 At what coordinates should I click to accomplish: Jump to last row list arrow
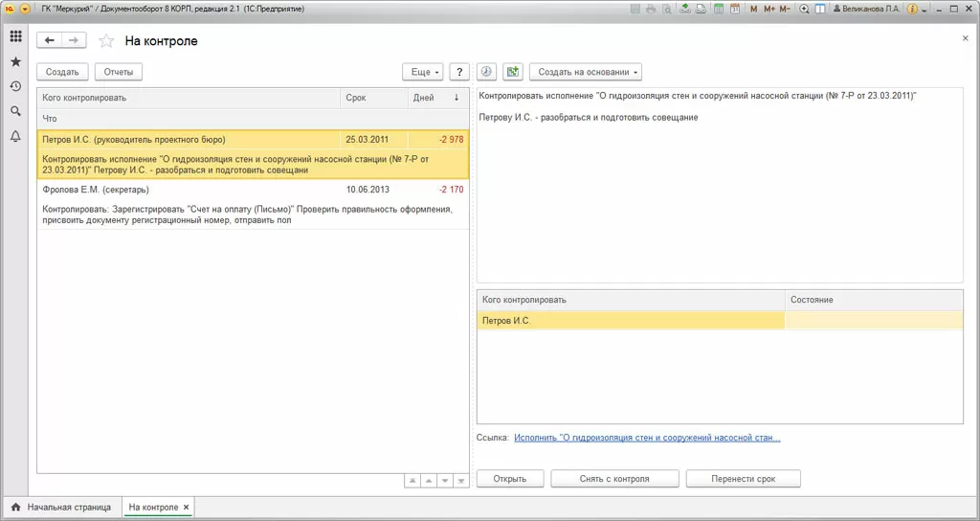pos(460,481)
